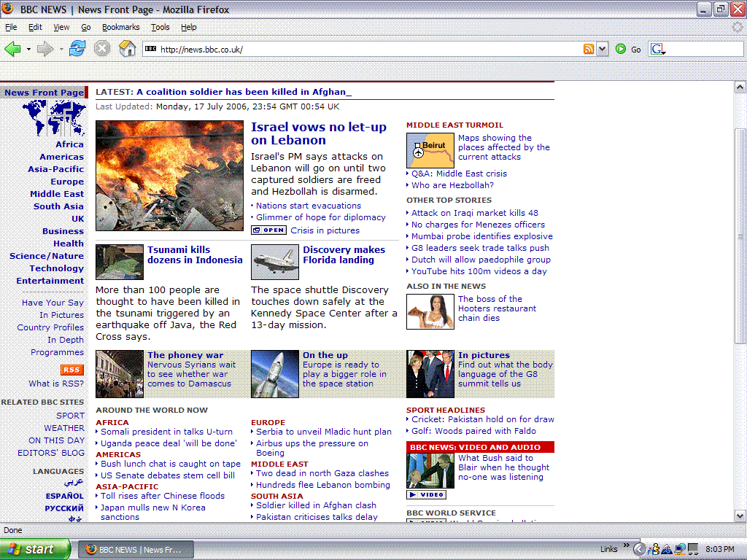Open the Help menu

[x=189, y=27]
